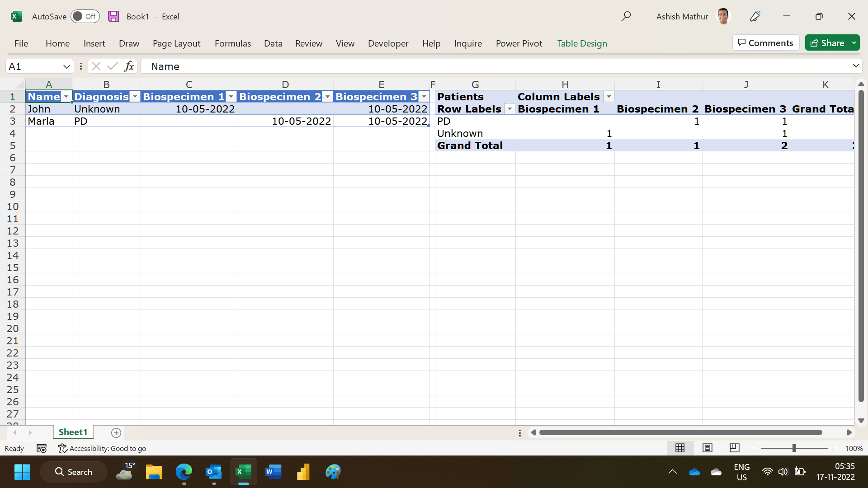Viewport: 868px width, 488px height.
Task: Open Microsoft Edge from taskbar
Action: point(184,472)
